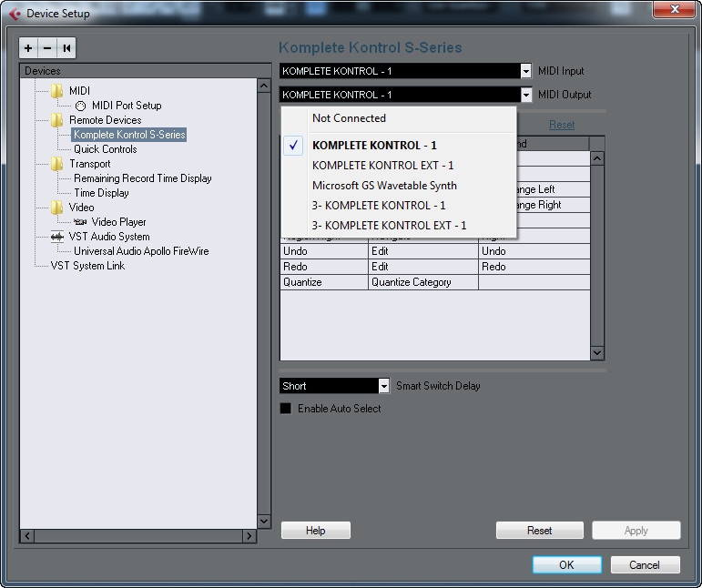Click the Quantize button cell in table
The height and width of the screenshot is (588, 702).
coord(324,282)
